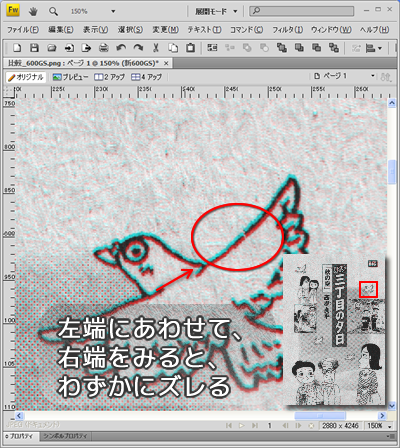Create a new document with the New icon
The width and height of the screenshot is (400, 448).
click(17, 48)
